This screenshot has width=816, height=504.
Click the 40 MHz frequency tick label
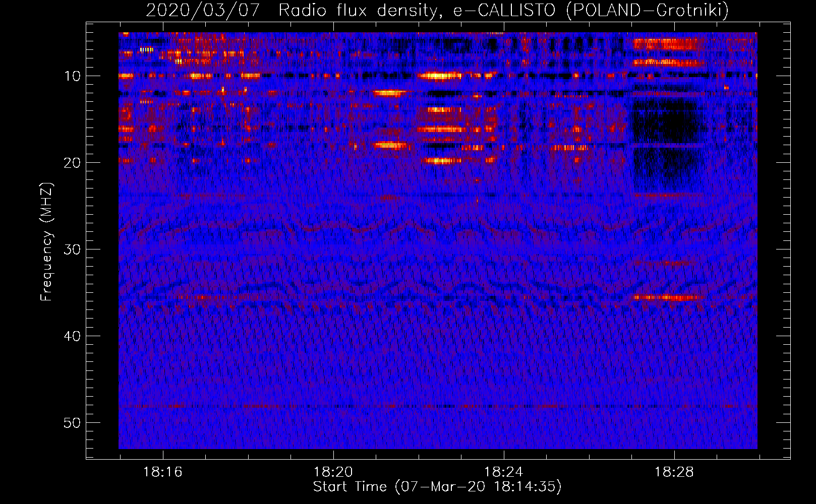pyautogui.click(x=73, y=336)
